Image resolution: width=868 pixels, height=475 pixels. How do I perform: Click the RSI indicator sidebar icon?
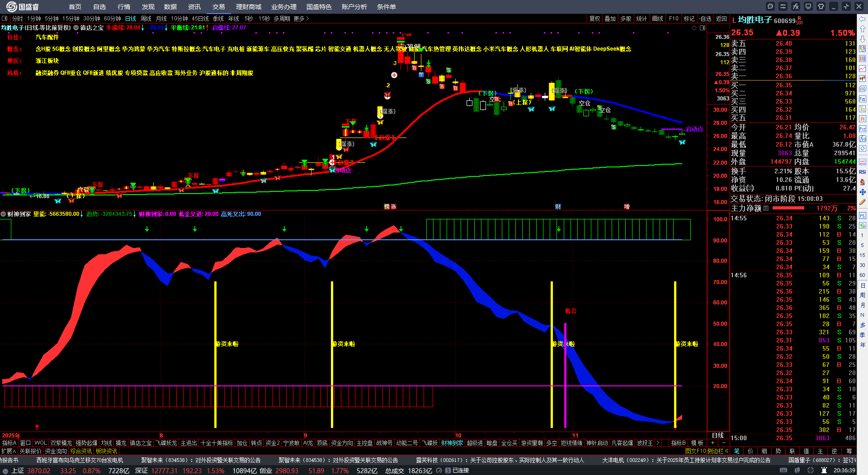863,172
